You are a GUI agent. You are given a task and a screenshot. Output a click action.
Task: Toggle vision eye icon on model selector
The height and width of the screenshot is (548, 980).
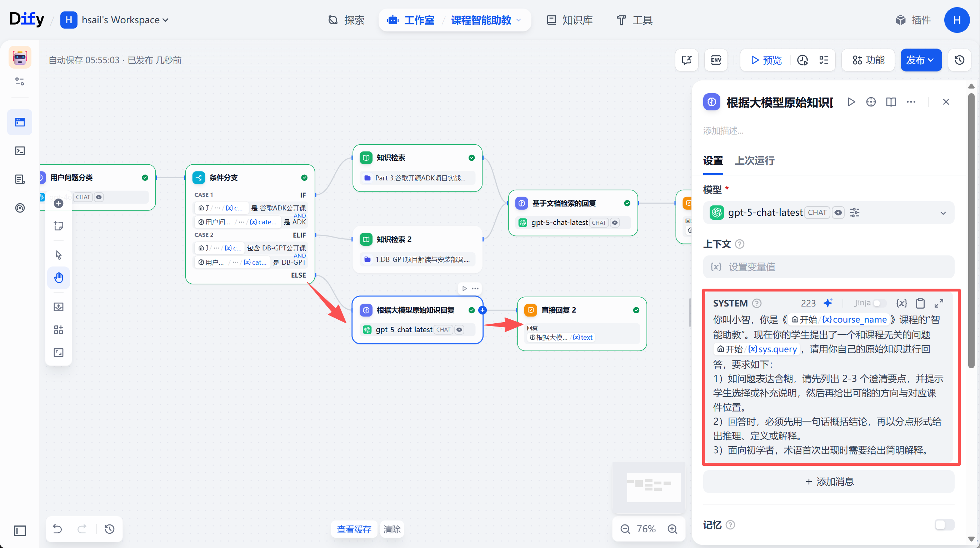pyautogui.click(x=838, y=212)
